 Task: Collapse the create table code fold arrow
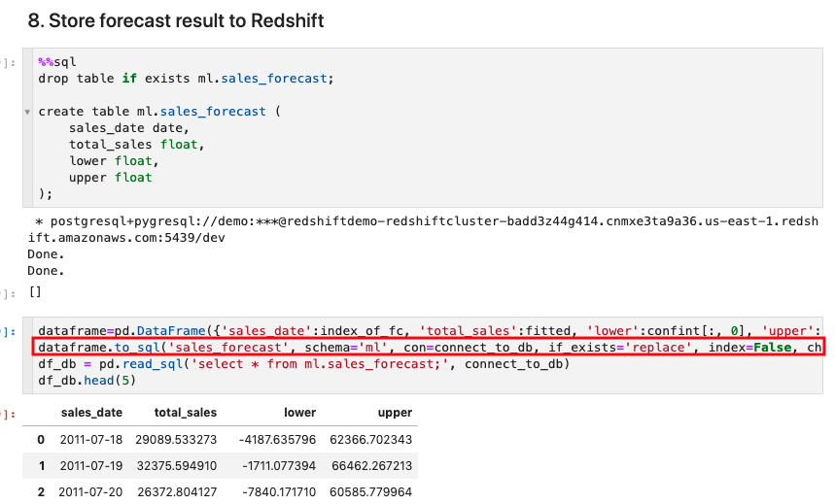pyautogui.click(x=28, y=112)
